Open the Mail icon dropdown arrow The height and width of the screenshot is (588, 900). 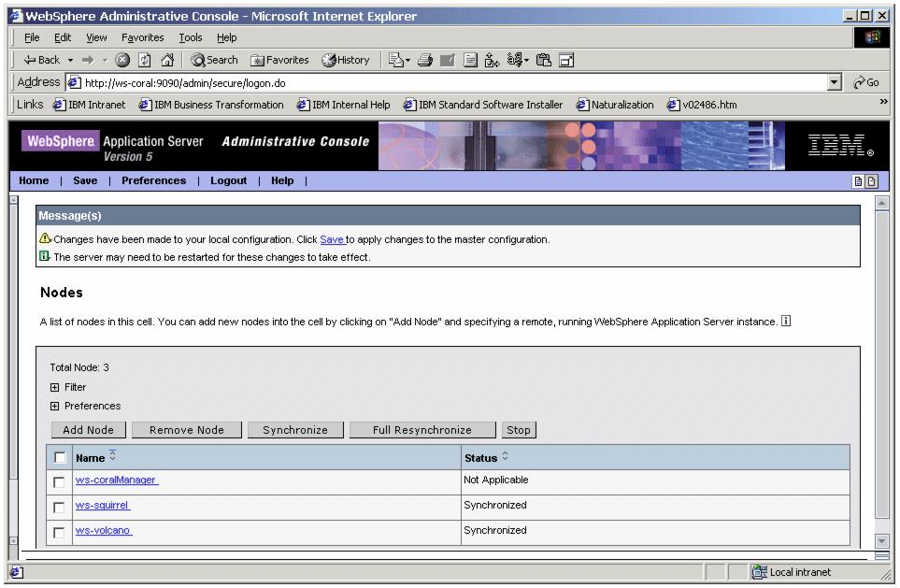point(408,60)
